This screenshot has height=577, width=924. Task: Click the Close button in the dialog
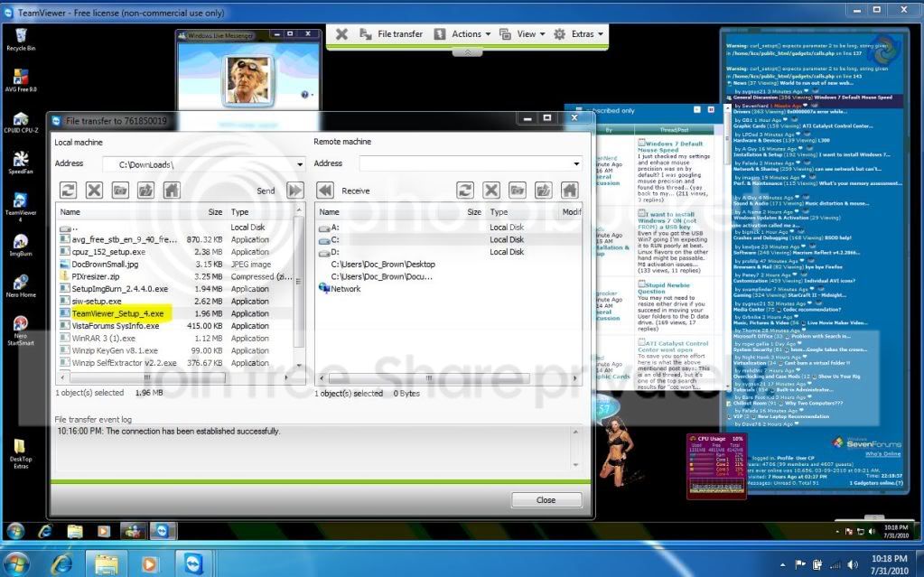[x=546, y=499]
